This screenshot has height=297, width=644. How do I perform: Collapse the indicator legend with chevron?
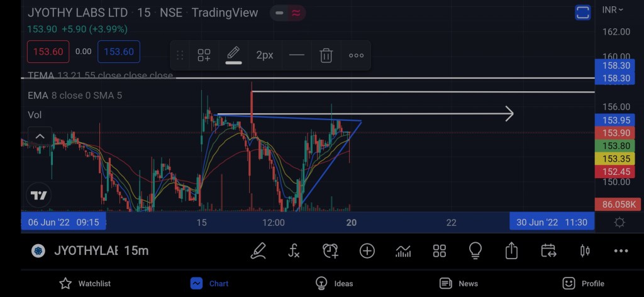point(39,136)
